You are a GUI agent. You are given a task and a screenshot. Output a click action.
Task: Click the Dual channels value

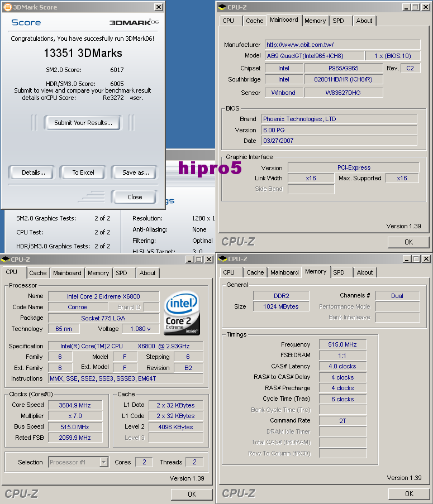[398, 296]
